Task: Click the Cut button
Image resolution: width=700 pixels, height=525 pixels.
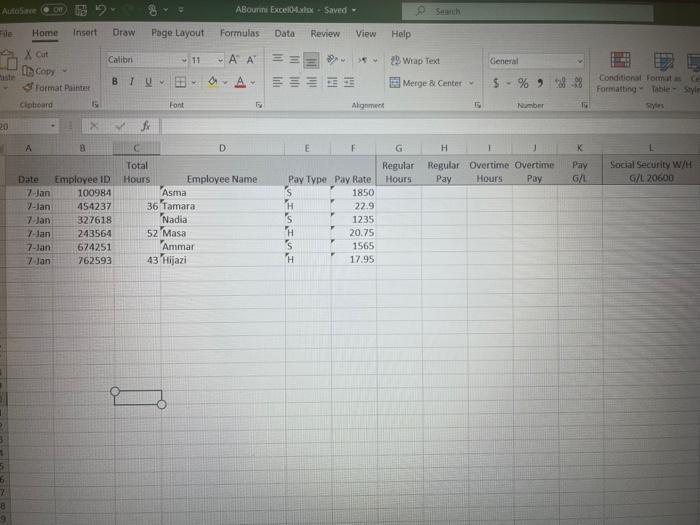Action: click(x=36, y=54)
